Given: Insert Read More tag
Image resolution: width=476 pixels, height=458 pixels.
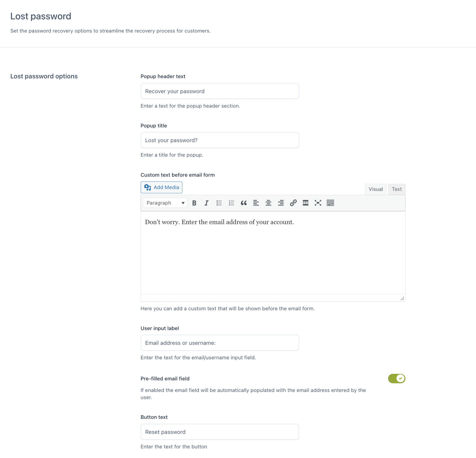Looking at the screenshot, I should click(306, 203).
